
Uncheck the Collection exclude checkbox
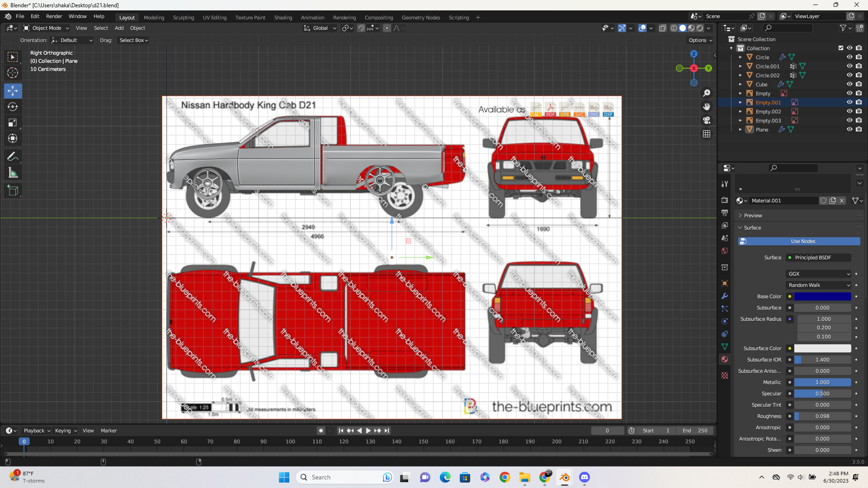tap(841, 48)
